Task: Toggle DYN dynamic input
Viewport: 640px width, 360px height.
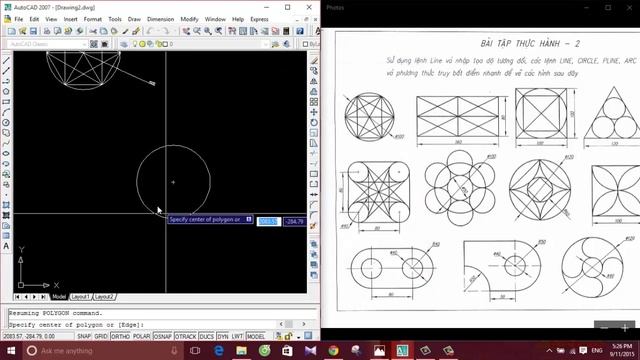Action: [223, 336]
